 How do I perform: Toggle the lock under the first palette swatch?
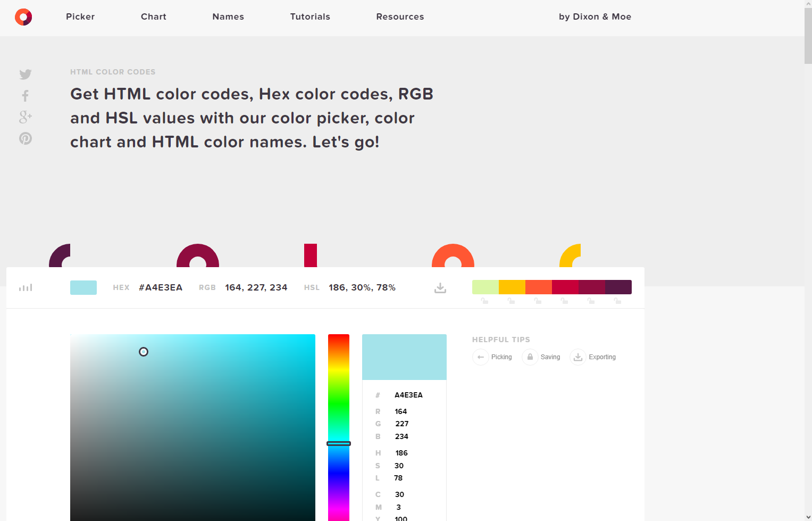(x=485, y=301)
